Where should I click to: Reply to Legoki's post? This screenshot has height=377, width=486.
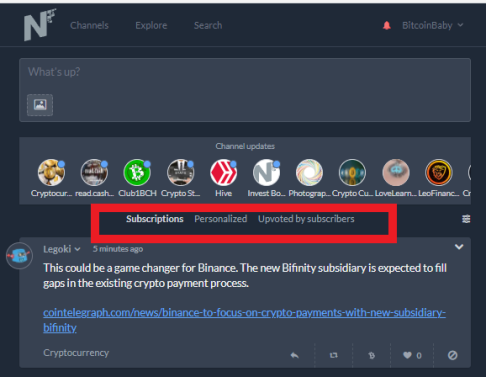(x=295, y=355)
